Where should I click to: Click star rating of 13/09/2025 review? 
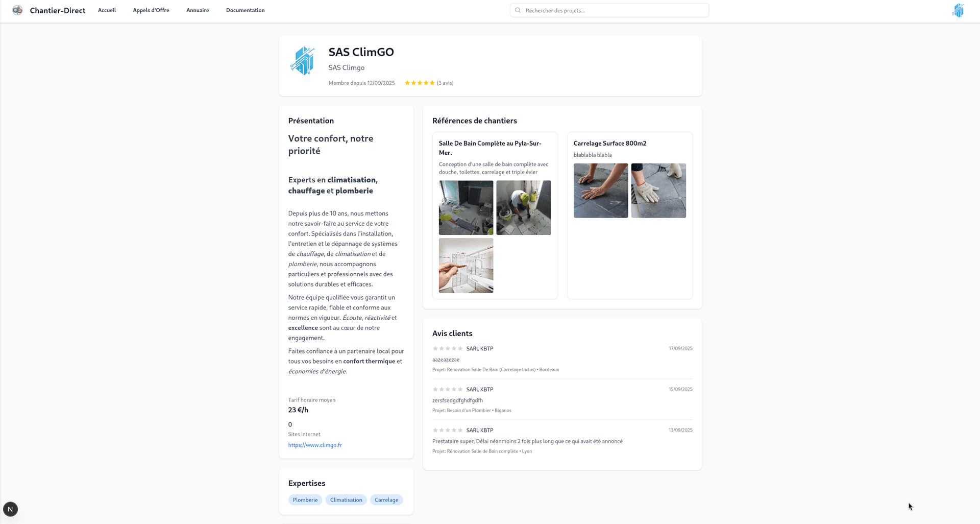coord(447,431)
